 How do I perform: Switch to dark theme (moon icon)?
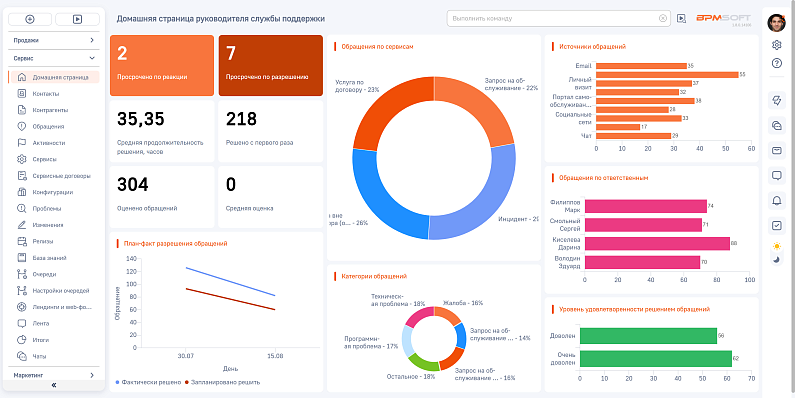pos(776,260)
